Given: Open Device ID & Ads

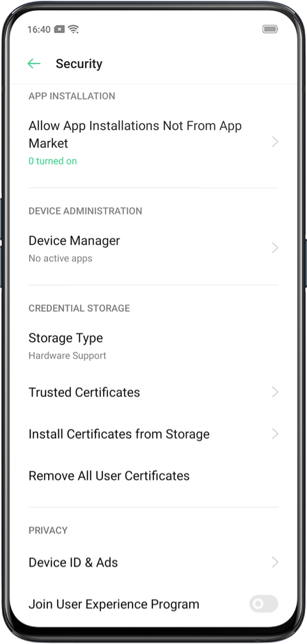Looking at the screenshot, I should tap(153, 562).
